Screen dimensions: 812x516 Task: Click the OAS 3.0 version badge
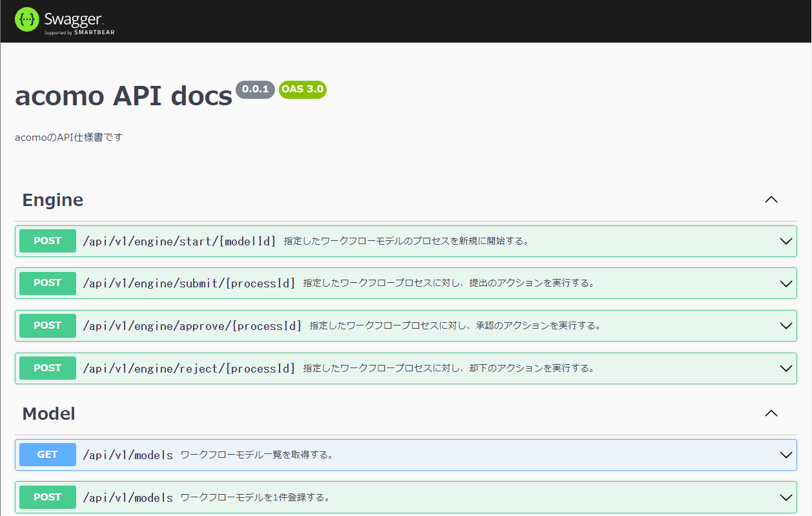pos(302,89)
